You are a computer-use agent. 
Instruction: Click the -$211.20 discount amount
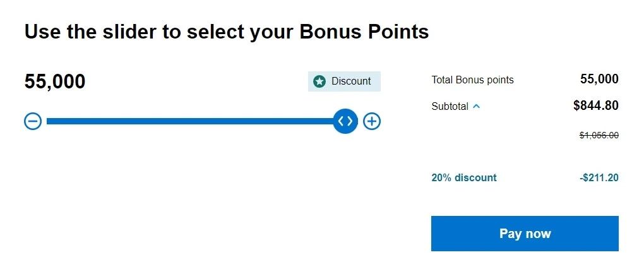point(599,177)
